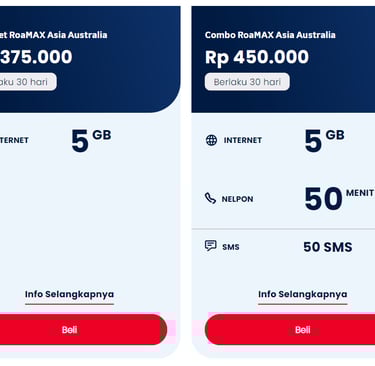
Task: Buy the Rp 375.000 RoaMAX package
Action: 83,330
